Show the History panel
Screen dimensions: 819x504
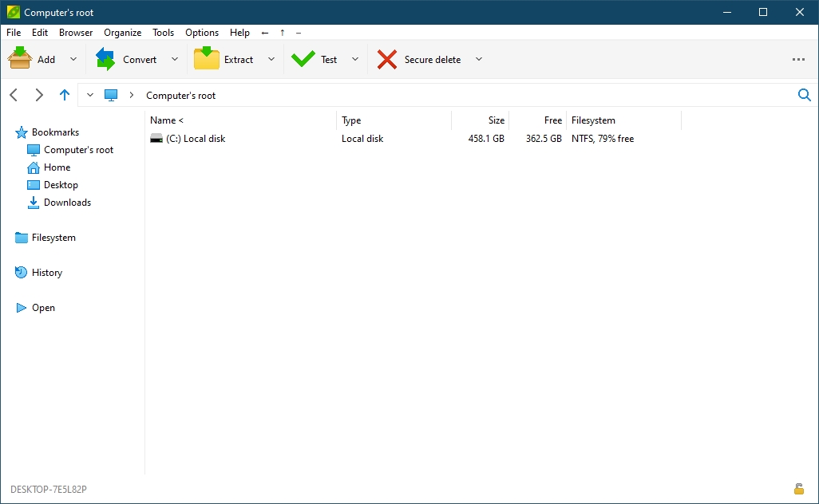[x=48, y=273]
